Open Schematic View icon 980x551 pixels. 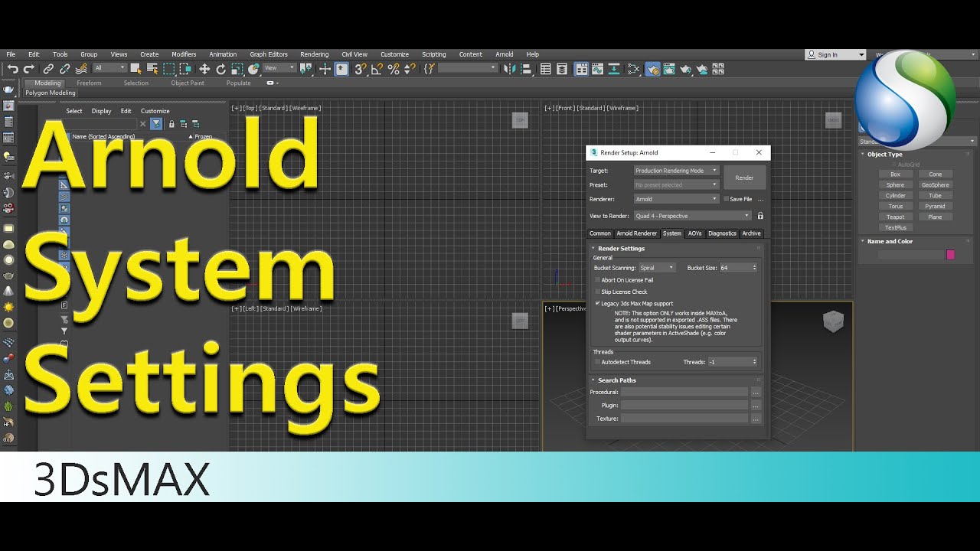point(633,69)
